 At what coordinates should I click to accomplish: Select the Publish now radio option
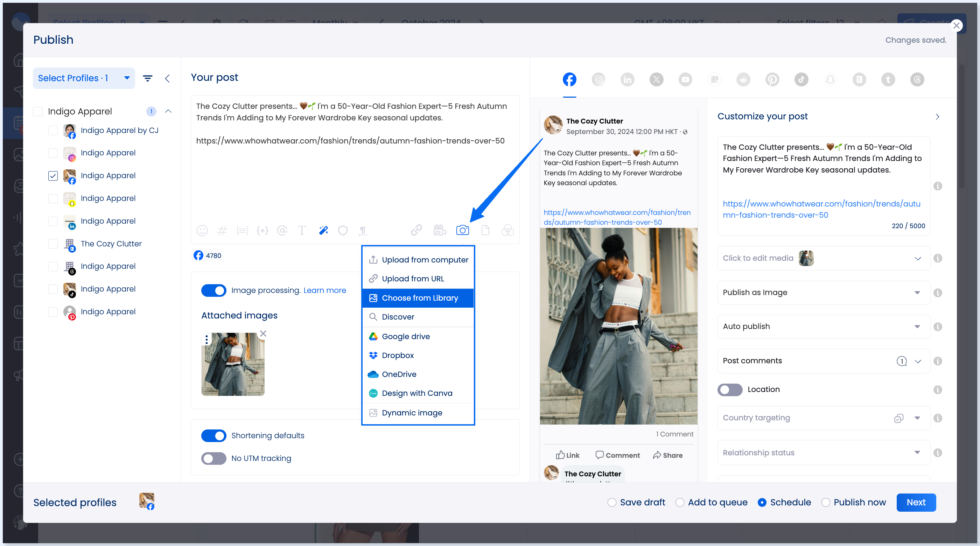825,502
